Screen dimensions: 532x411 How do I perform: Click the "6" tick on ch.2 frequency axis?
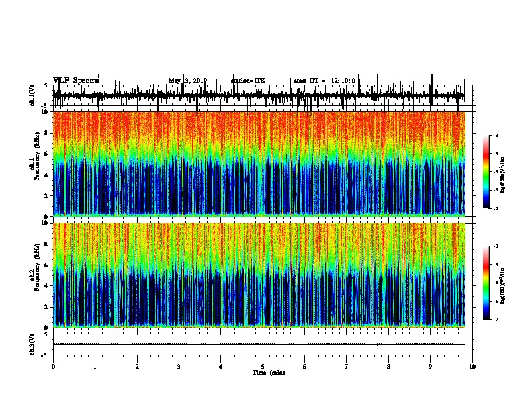point(48,265)
